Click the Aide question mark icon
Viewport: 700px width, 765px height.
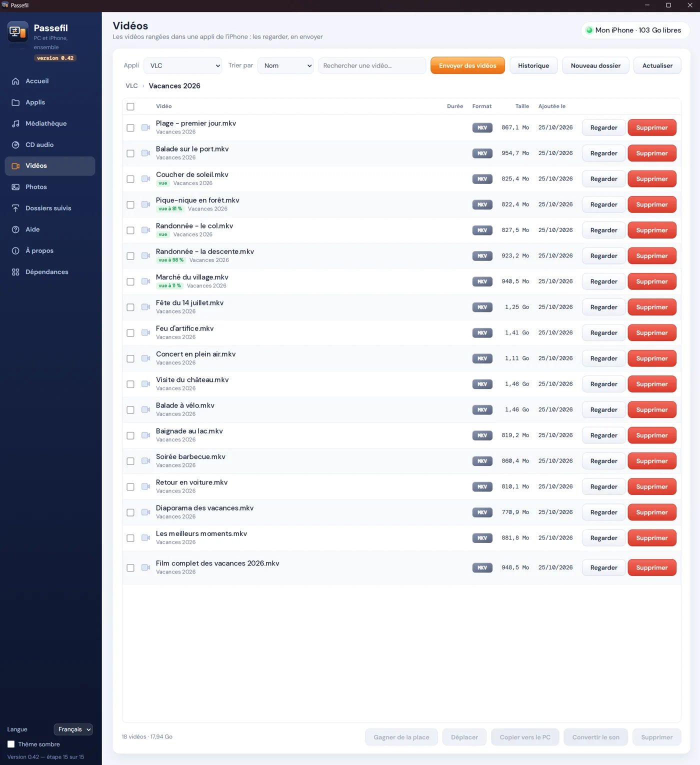[x=15, y=229]
